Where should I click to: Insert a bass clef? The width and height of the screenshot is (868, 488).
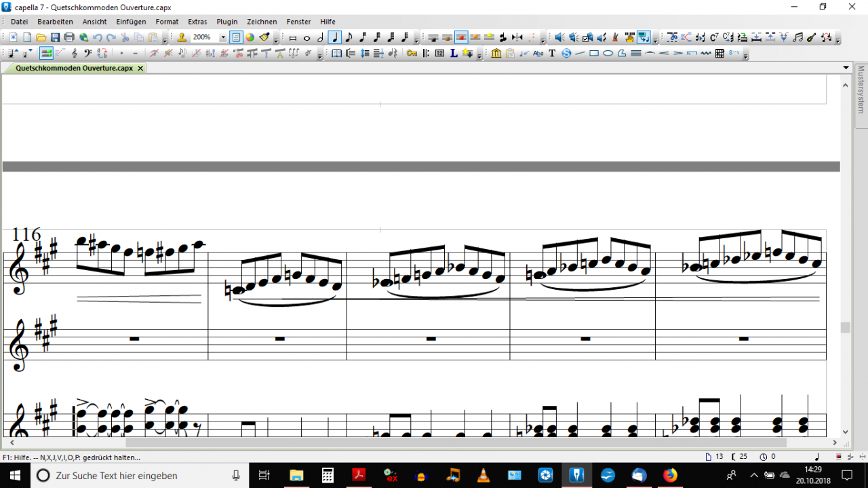pos(87,53)
